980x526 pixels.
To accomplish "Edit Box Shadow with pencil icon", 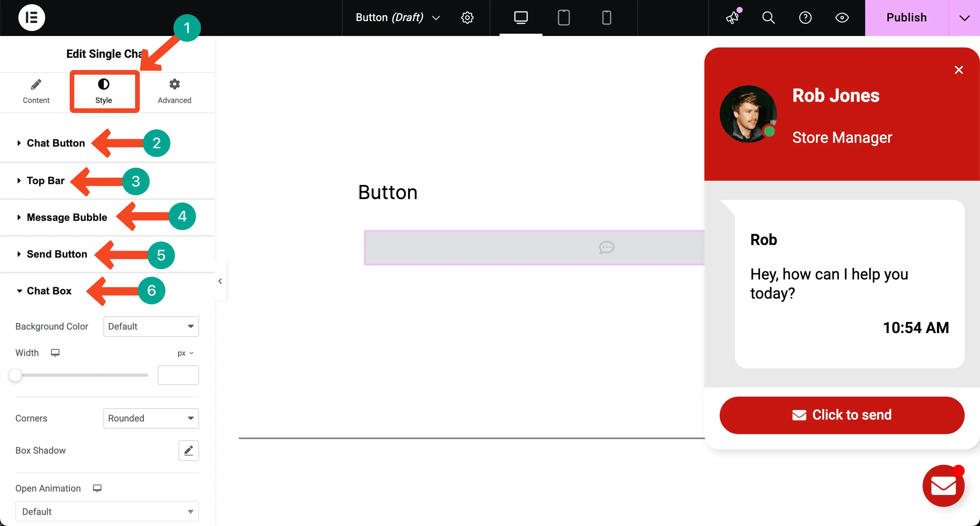I will click(188, 451).
